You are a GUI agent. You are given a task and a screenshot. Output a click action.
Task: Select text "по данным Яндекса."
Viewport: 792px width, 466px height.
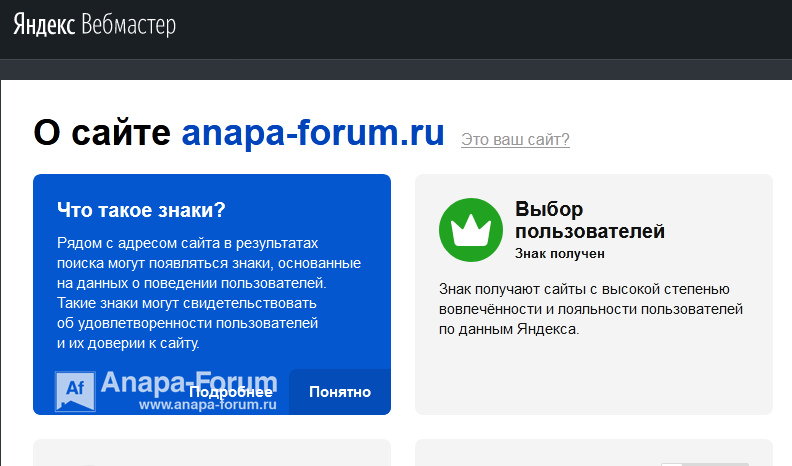pos(509,329)
